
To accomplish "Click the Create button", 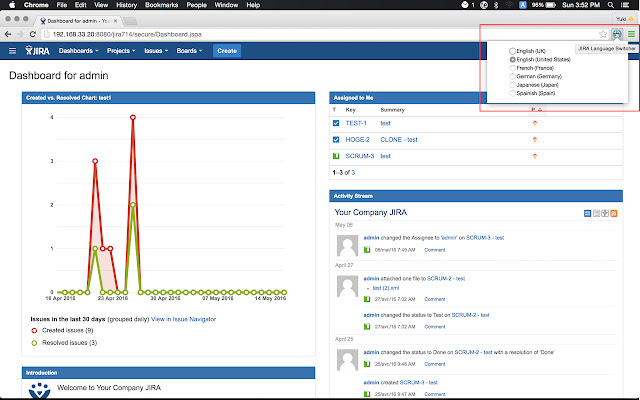I will (x=227, y=51).
